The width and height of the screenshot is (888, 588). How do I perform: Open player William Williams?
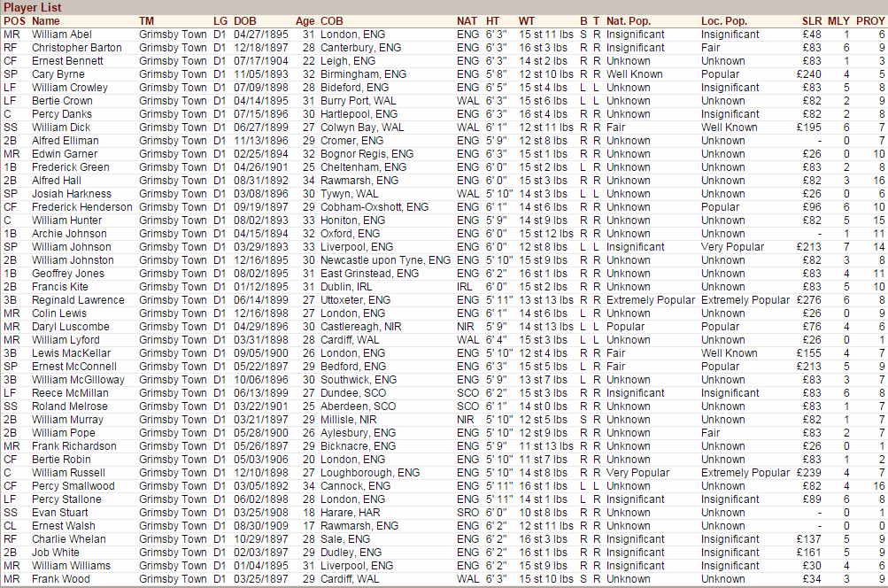[72, 565]
